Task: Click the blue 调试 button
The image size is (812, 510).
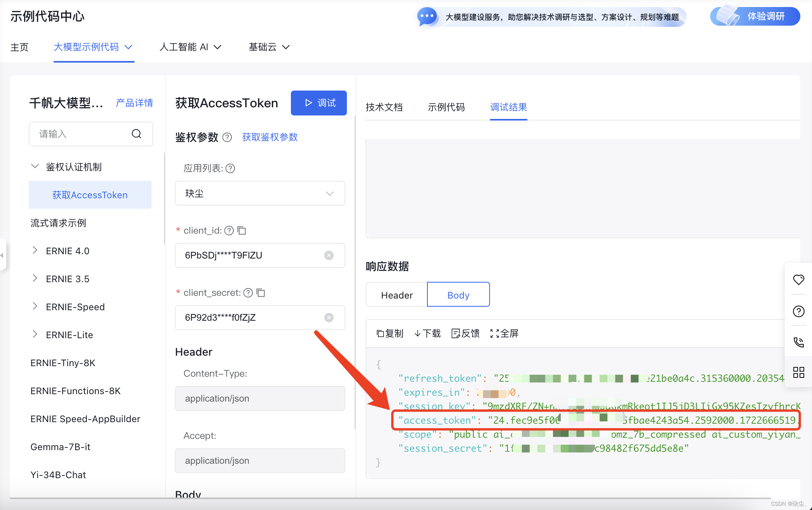Action: point(318,103)
